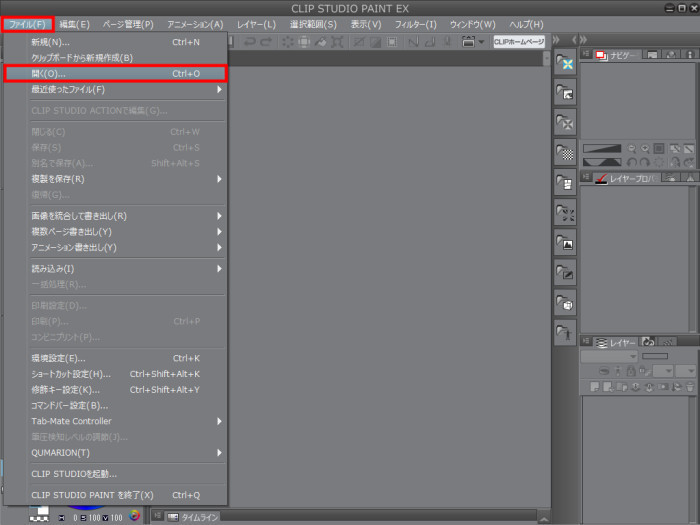The height and width of the screenshot is (525, 700).
Task: Expand 画像を統合して書き出し(R) submenu
Action: 116,216
